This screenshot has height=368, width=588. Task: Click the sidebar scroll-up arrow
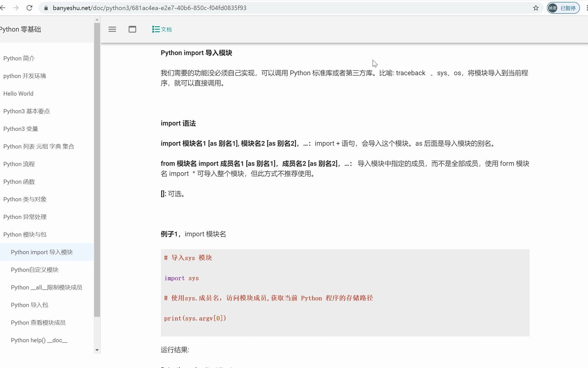pos(97,20)
